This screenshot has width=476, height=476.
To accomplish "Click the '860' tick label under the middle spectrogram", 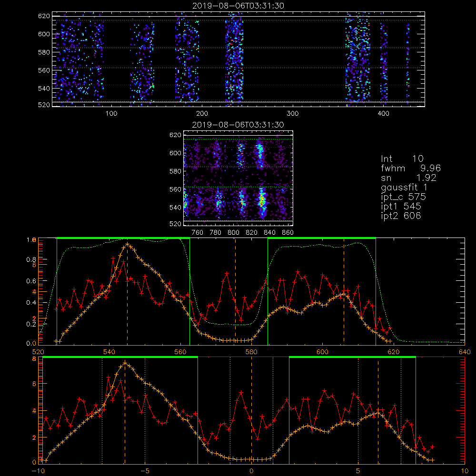I will 288,233.
